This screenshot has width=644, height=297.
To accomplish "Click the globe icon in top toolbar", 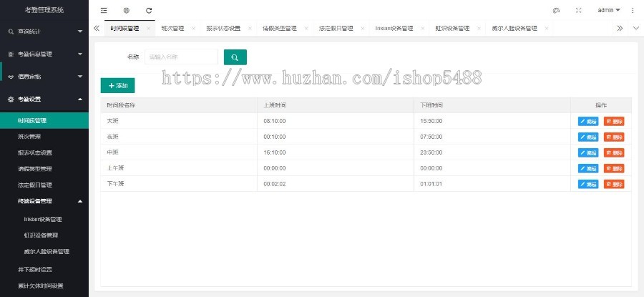I will point(127,11).
